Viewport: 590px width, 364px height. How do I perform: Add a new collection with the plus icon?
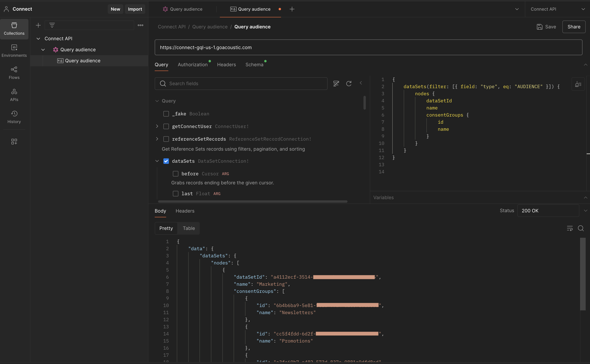(38, 25)
